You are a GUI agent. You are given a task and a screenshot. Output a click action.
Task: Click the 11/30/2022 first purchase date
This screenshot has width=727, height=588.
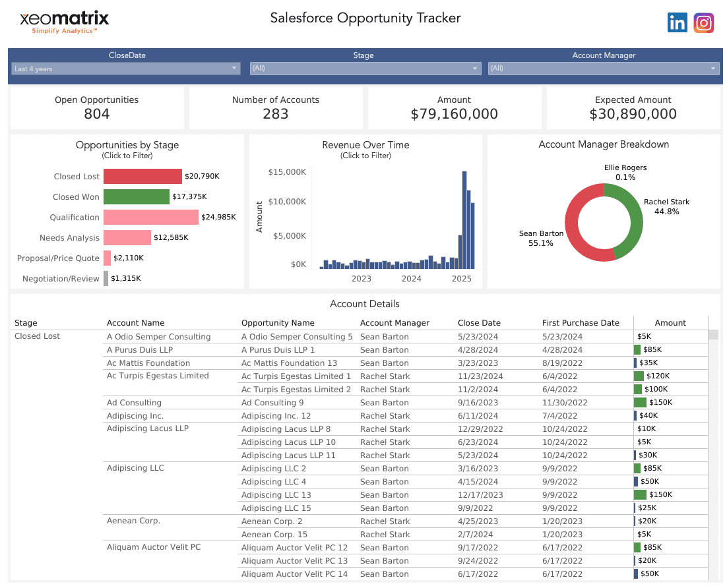(x=565, y=403)
